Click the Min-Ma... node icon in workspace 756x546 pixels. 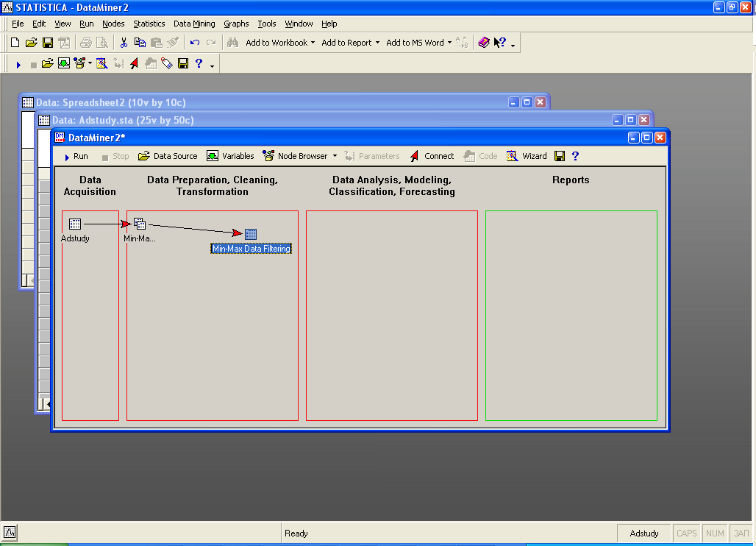click(140, 224)
